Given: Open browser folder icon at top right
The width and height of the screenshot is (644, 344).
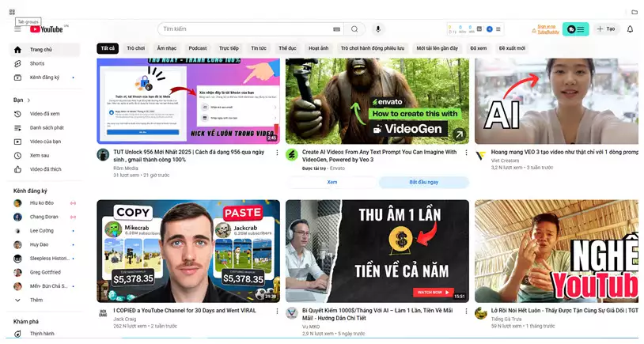Looking at the screenshot, I should pos(635,12).
